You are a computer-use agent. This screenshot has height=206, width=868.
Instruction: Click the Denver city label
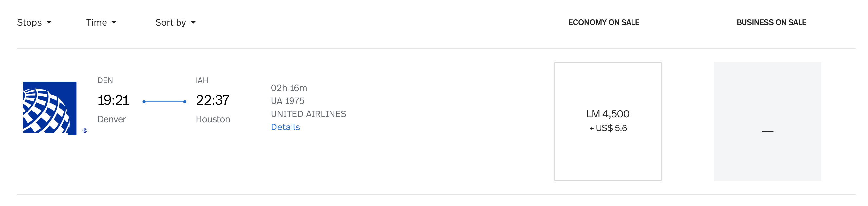click(x=112, y=119)
